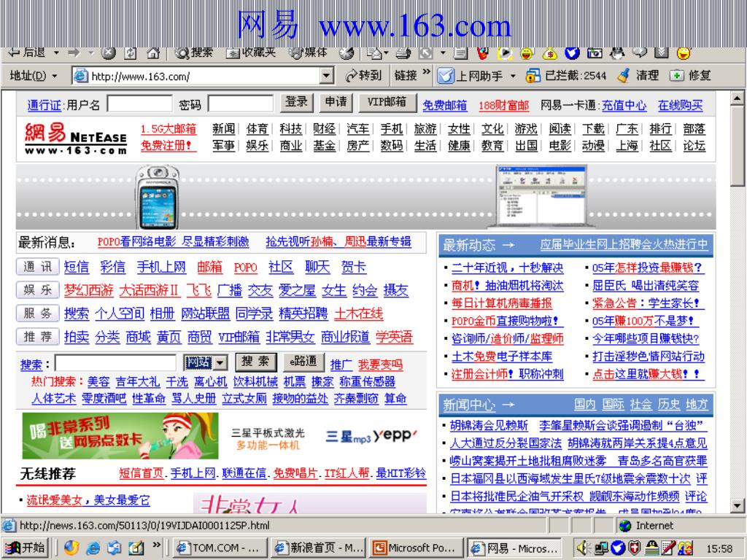Click the 申请 register button
747x560 pixels.
click(x=336, y=102)
